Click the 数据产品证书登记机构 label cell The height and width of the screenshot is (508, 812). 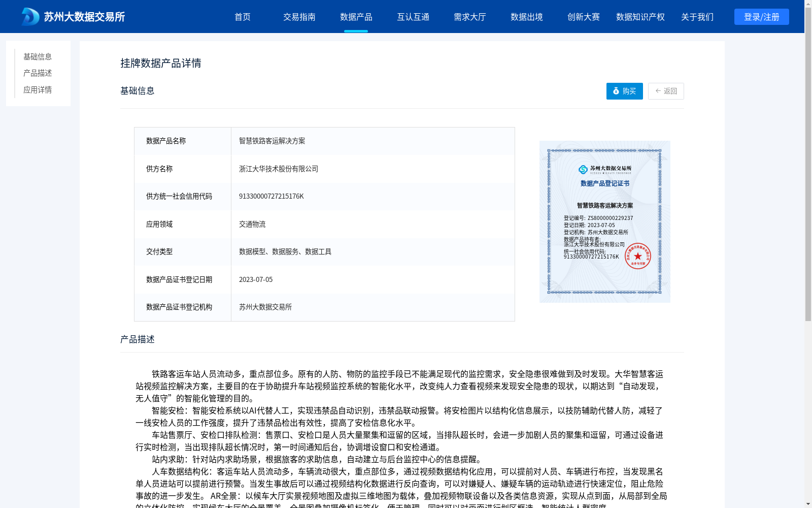click(183, 307)
